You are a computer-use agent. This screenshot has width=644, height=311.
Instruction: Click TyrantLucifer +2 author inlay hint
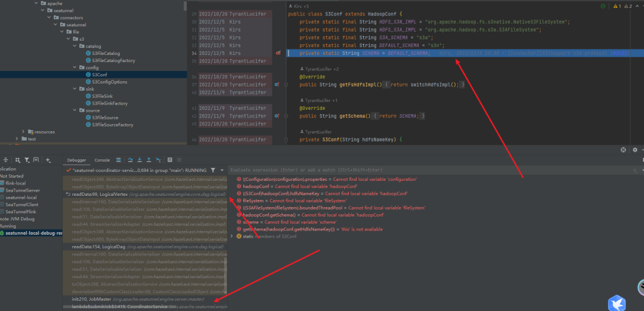(320, 69)
